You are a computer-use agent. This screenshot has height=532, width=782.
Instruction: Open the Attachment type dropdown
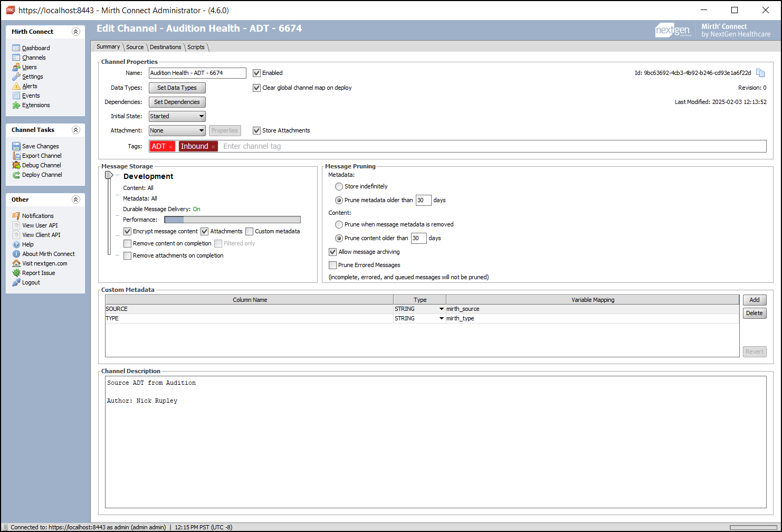pyautogui.click(x=177, y=130)
